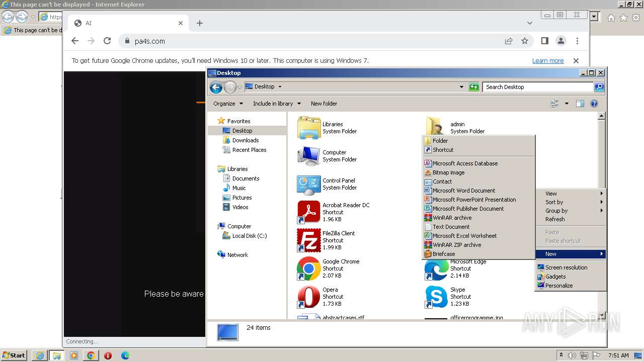Viewport: 644px width, 362px height.
Task: Open Downloads in Favorites
Action: [246, 140]
